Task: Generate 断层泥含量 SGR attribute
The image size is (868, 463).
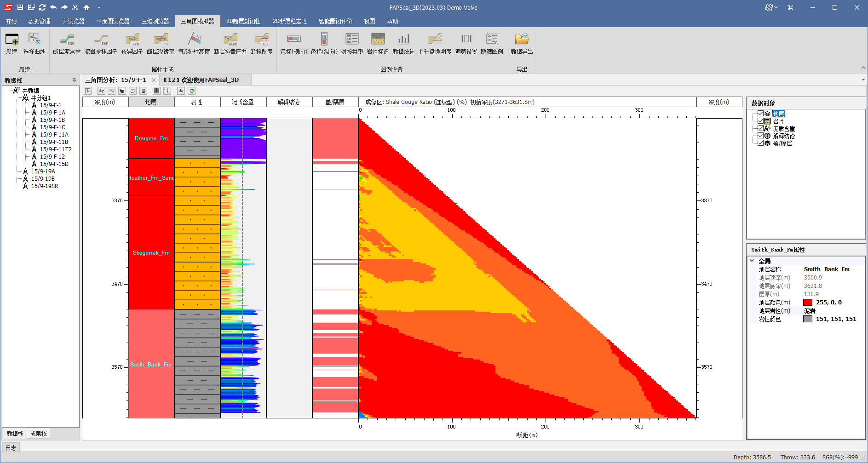Action: 67,44
